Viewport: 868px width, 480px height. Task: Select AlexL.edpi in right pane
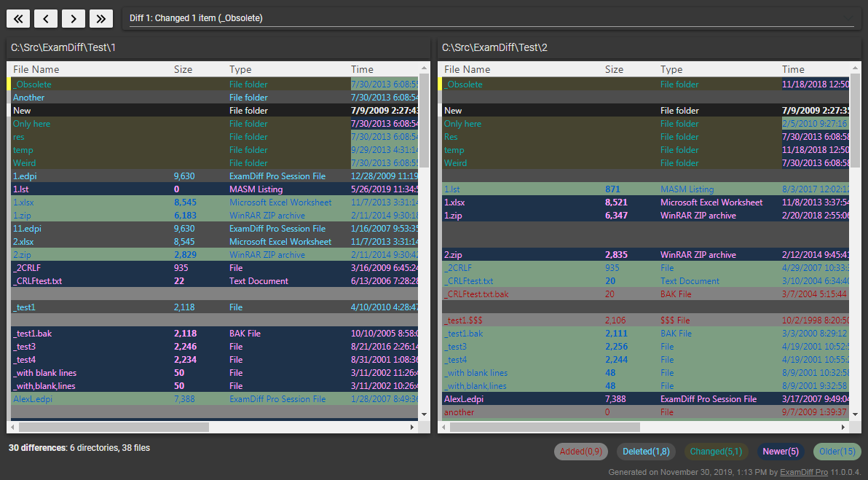(x=644, y=399)
